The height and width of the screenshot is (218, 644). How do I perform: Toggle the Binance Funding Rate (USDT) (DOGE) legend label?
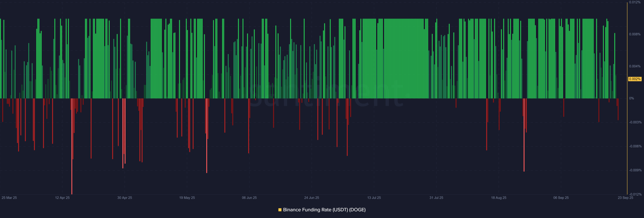pos(324,210)
